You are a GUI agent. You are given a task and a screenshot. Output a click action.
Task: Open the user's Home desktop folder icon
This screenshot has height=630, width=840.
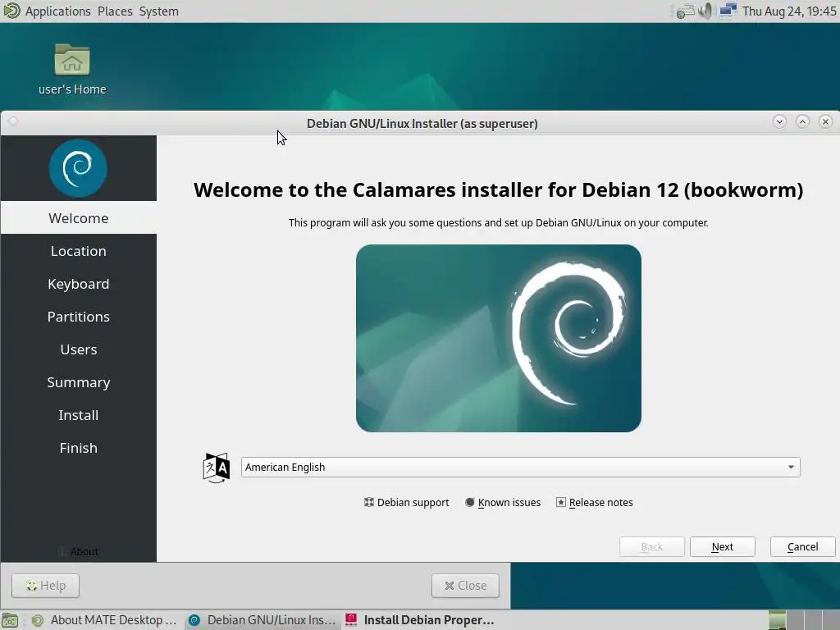pos(72,59)
